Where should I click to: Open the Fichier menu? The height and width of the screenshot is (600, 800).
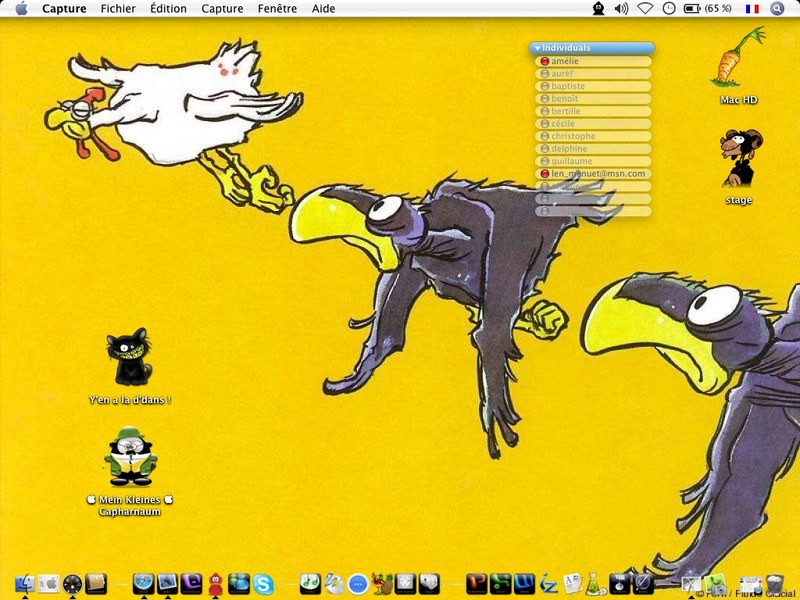118,9
